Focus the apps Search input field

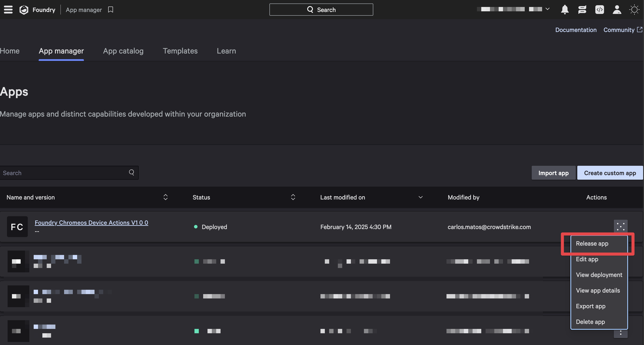coord(69,173)
